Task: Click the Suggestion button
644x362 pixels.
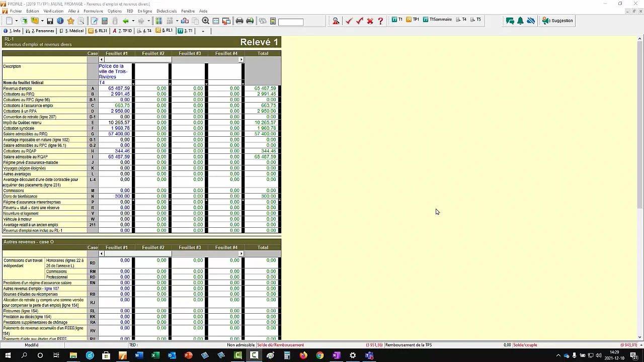Action: 557,21
